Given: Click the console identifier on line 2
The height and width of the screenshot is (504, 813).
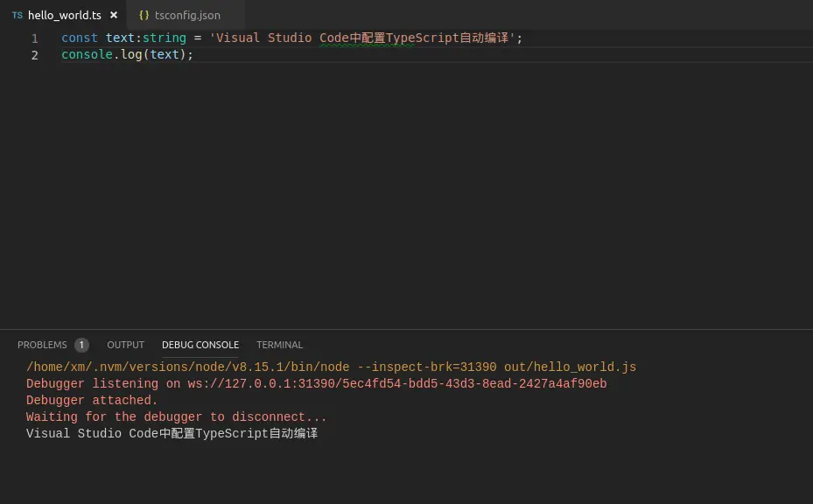Looking at the screenshot, I should click(87, 55).
